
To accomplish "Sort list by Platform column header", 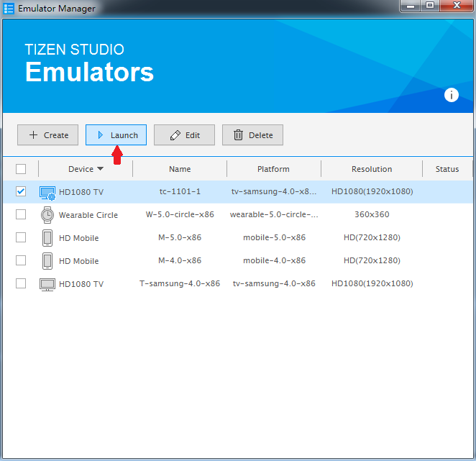I will (x=273, y=169).
